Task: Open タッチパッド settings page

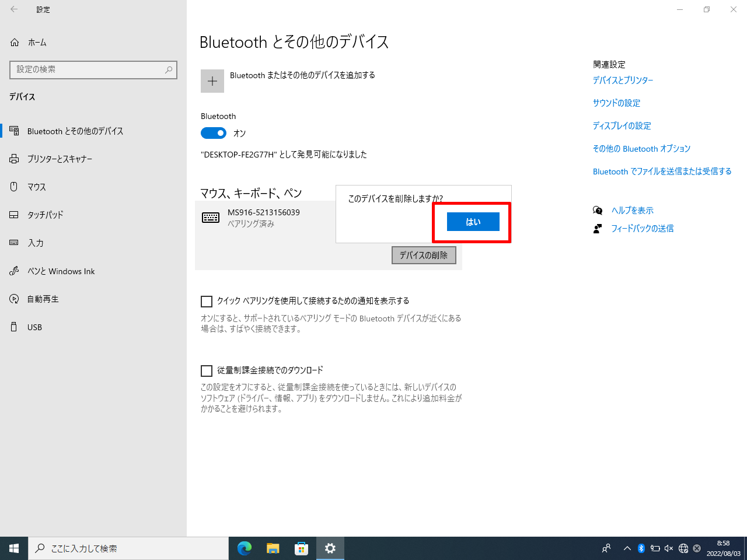Action: 93,215
